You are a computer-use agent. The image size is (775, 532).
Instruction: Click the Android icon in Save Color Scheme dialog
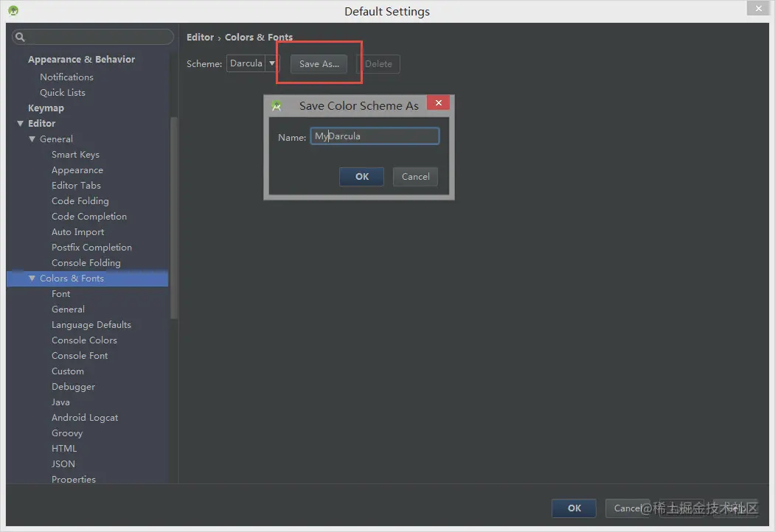(277, 105)
